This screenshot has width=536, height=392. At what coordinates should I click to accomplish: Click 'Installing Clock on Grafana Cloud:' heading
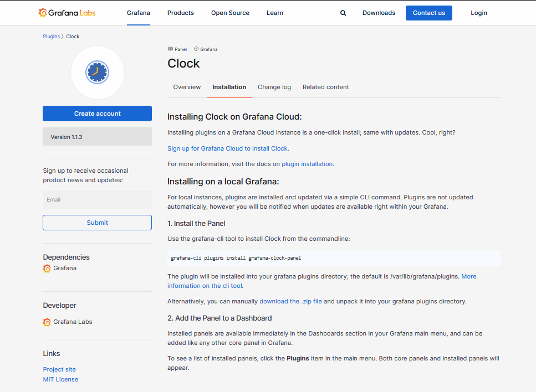pyautogui.click(x=234, y=117)
